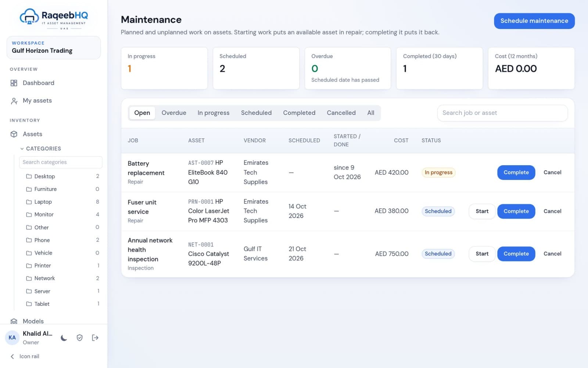Click the shield security icon

point(79,338)
